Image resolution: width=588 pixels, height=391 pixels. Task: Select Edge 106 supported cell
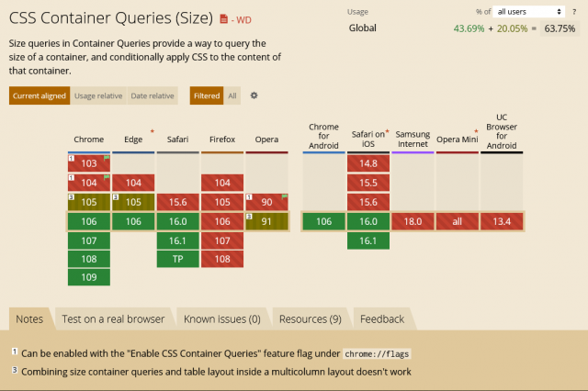[133, 221]
